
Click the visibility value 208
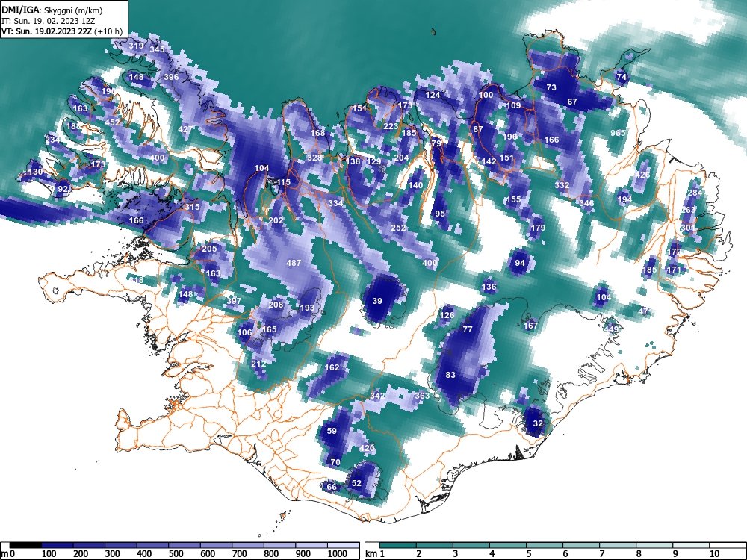(276, 305)
